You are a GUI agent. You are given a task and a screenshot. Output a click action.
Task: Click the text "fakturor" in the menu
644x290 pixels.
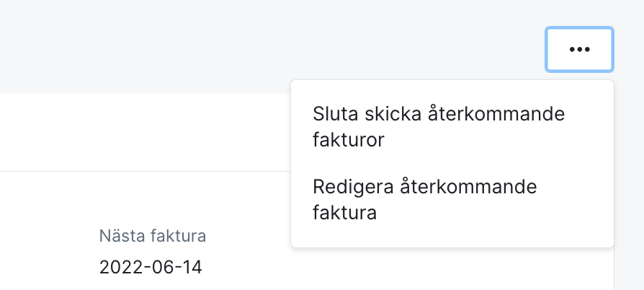click(x=349, y=140)
